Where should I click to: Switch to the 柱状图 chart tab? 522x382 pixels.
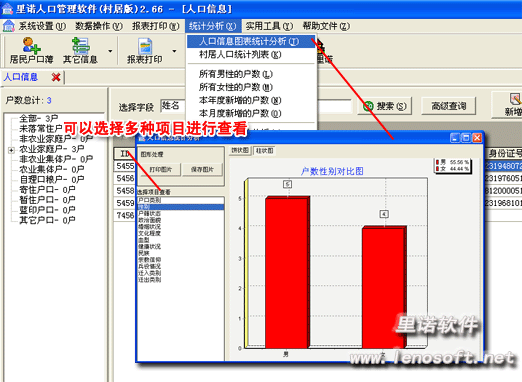click(264, 151)
